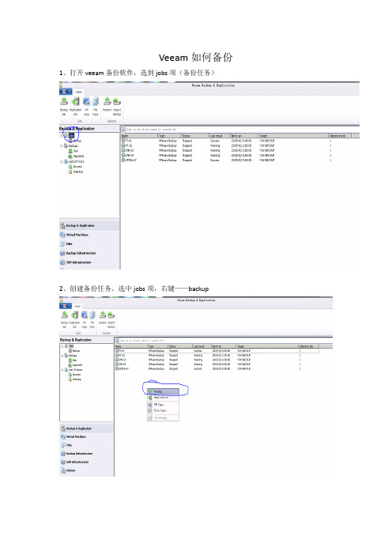Open Files pane in step 2 screenshot
Image resolution: width=392 pixels, height=555 pixels.
pyautogui.click(x=87, y=445)
